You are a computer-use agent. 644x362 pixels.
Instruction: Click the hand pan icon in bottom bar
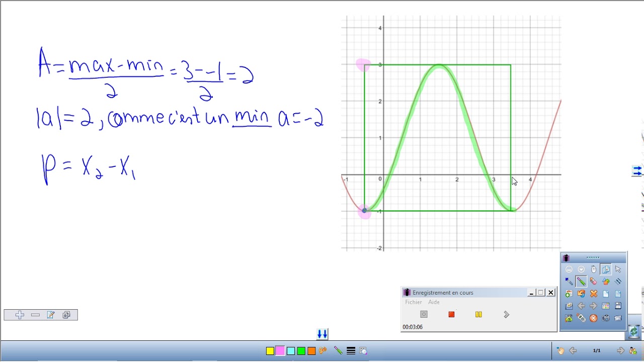tap(560, 351)
